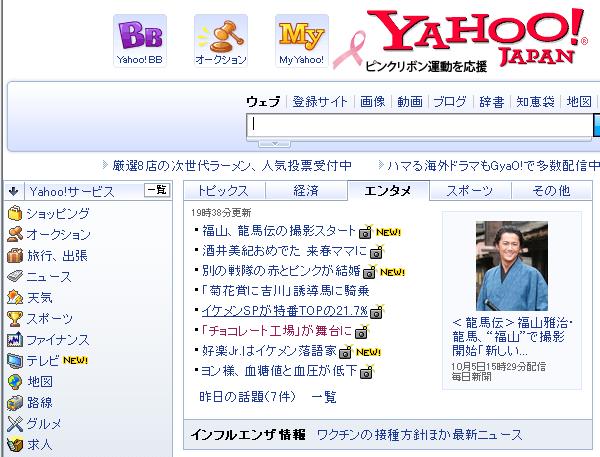
Task: Open the テレビ service link
Action: coord(42,361)
